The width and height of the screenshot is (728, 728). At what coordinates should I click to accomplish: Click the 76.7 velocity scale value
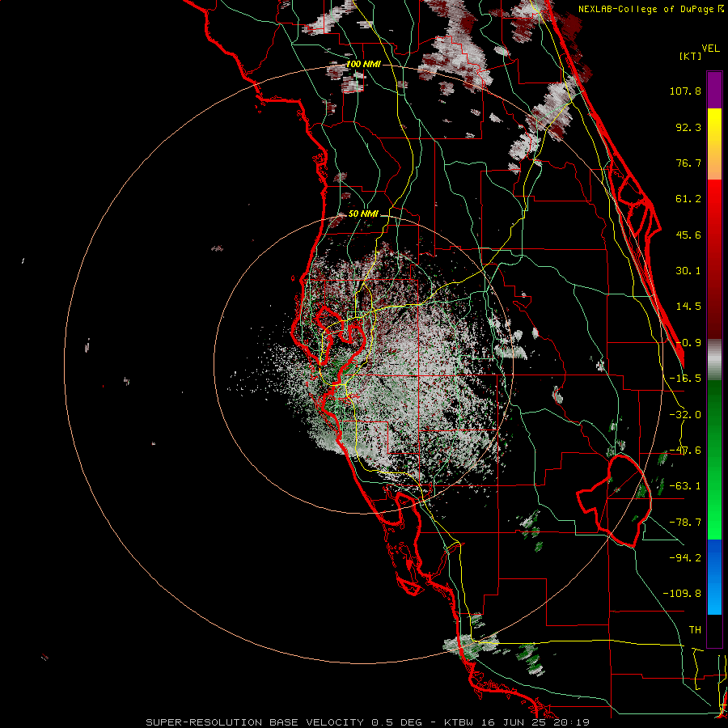[x=688, y=163]
